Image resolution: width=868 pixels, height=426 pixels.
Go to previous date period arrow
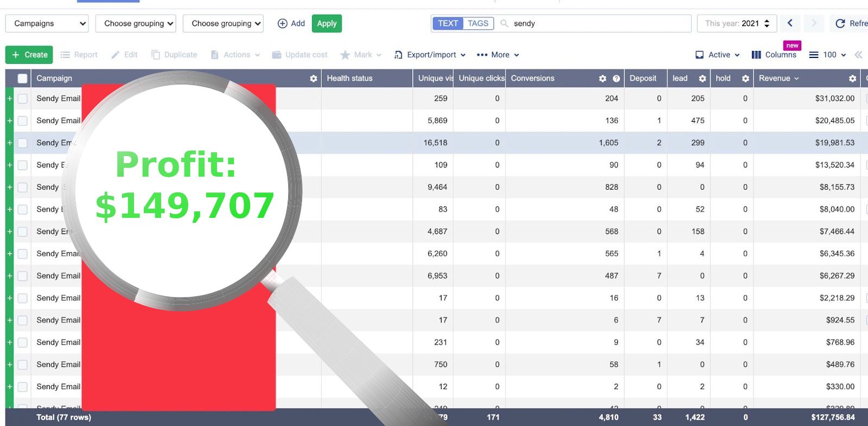(x=790, y=23)
